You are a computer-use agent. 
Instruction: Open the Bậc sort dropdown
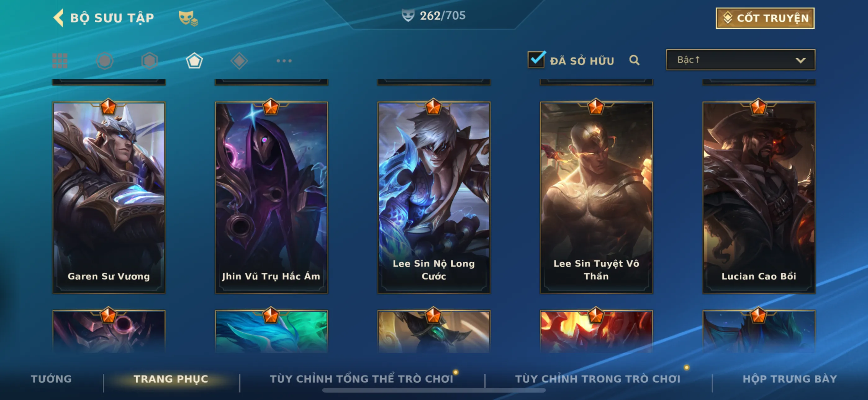(741, 60)
